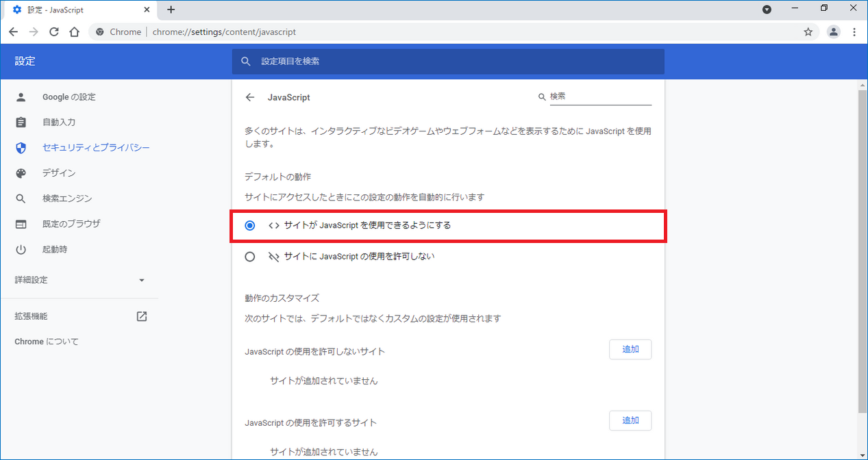Click the power icon beside 起動時
This screenshot has width=868, height=460.
click(21, 249)
